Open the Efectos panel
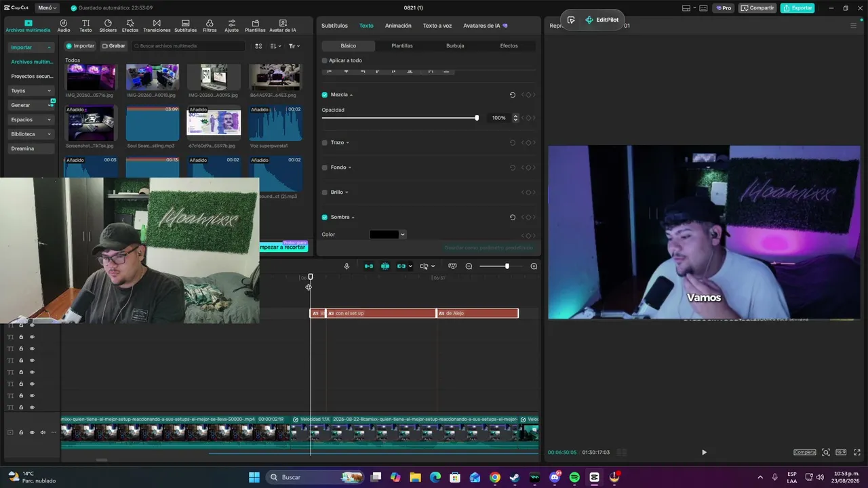This screenshot has height=488, width=868. tap(130, 26)
